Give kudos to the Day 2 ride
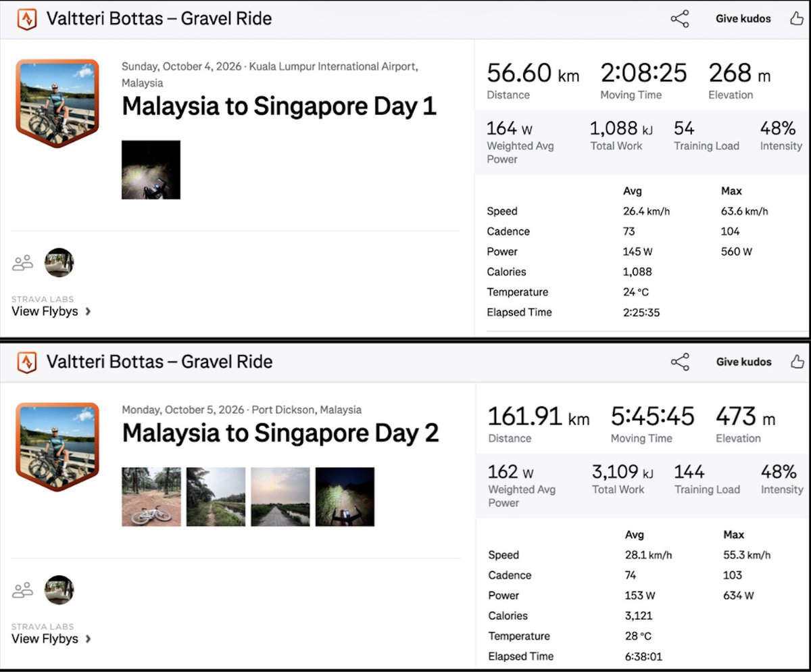Screen dimensions: 811x672 pyautogui.click(x=743, y=362)
